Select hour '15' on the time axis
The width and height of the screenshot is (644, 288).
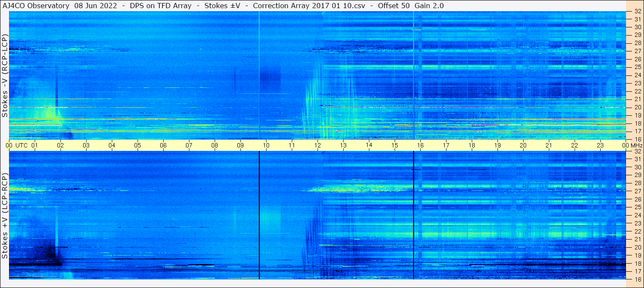click(x=395, y=145)
